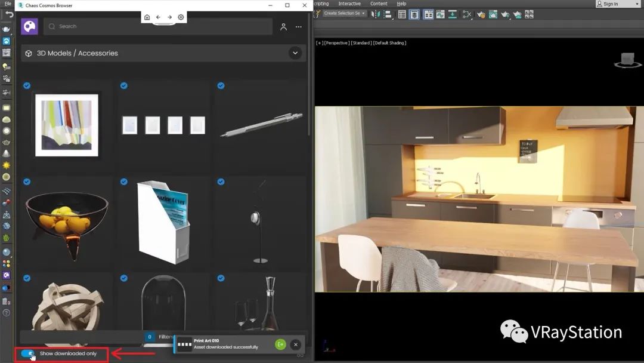Select the pencil model thumbnail
Image resolution: width=644 pixels, height=363 pixels.
click(x=262, y=125)
